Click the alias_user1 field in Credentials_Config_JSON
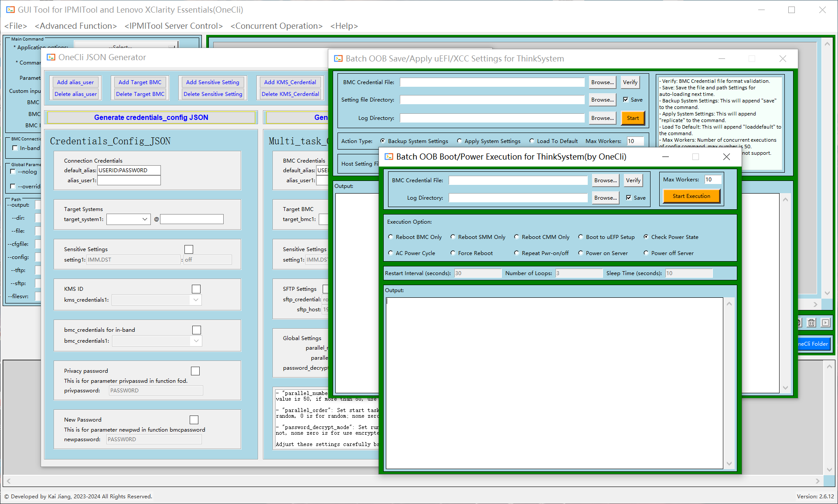This screenshot has width=838, height=504. pyautogui.click(x=129, y=180)
